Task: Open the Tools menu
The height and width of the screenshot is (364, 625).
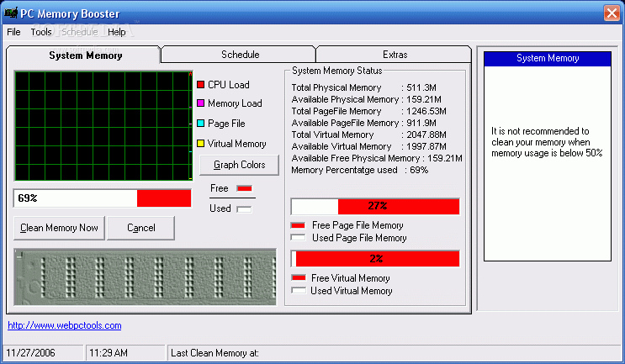Action: tap(41, 32)
